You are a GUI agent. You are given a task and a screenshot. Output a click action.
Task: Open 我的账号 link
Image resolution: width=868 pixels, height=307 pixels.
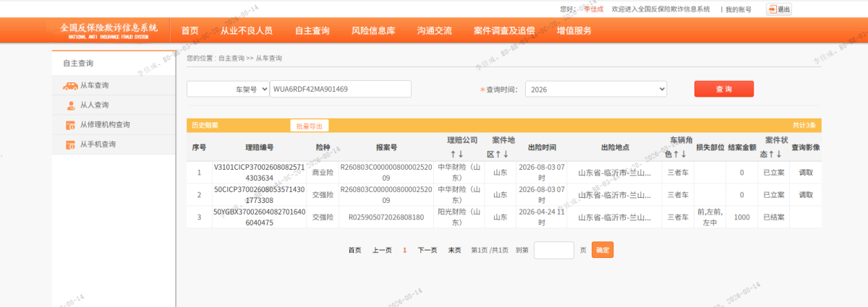point(739,9)
